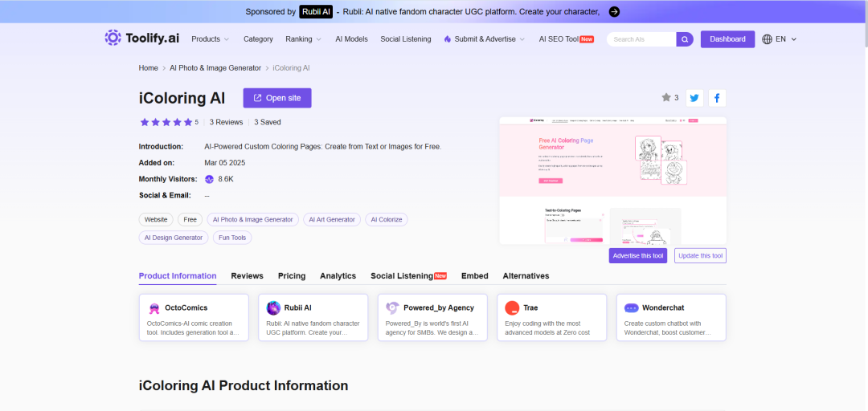
Task: Switch to the Analytics tab
Action: 338,276
